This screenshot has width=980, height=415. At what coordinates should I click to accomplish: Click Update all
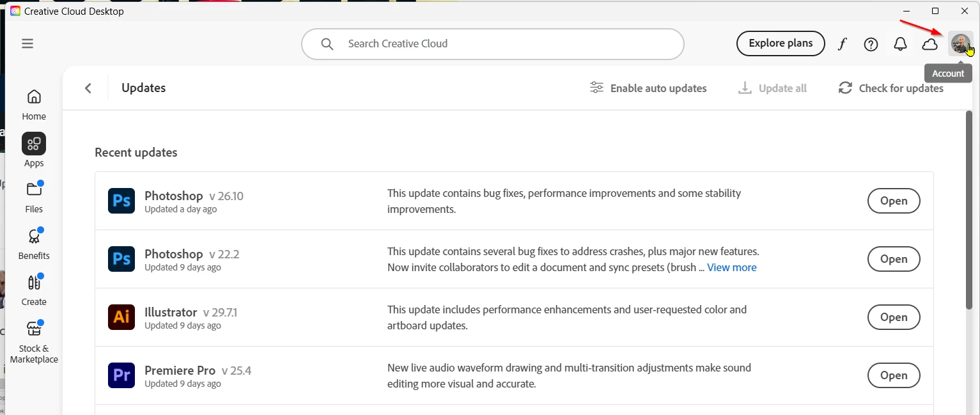click(x=772, y=88)
